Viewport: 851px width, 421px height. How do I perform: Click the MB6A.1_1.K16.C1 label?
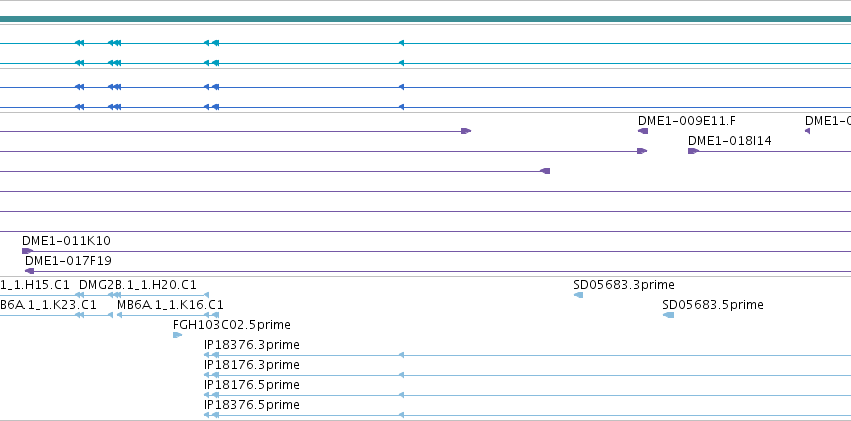coord(170,305)
